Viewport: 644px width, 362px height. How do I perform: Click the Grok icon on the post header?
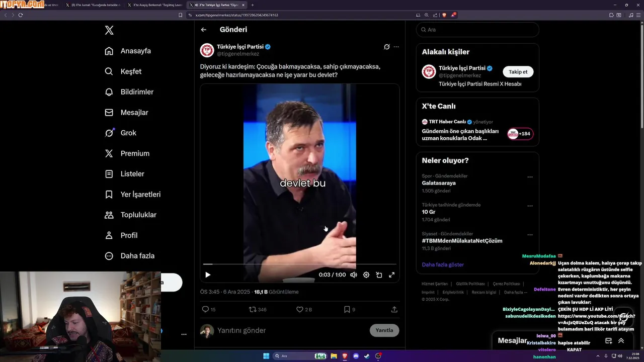(386, 47)
